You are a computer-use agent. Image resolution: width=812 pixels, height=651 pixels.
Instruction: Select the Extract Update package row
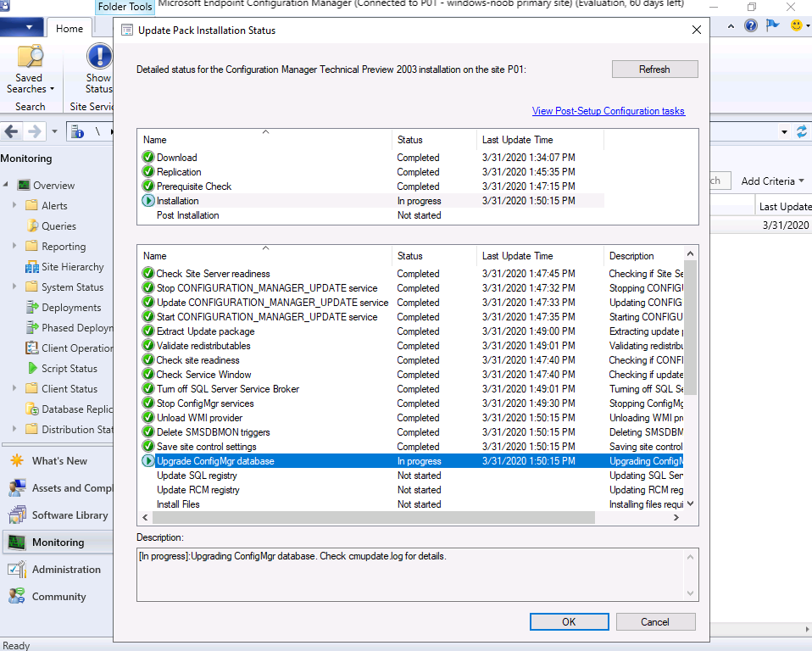[x=412, y=331]
